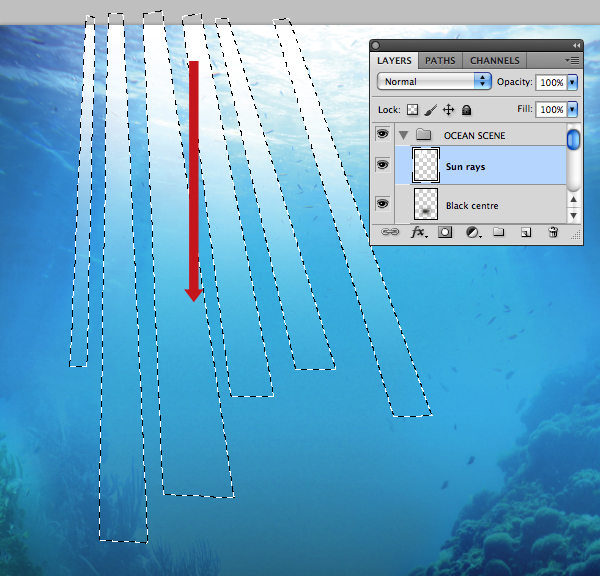Toggle lock transparent pixels icon

(x=412, y=110)
